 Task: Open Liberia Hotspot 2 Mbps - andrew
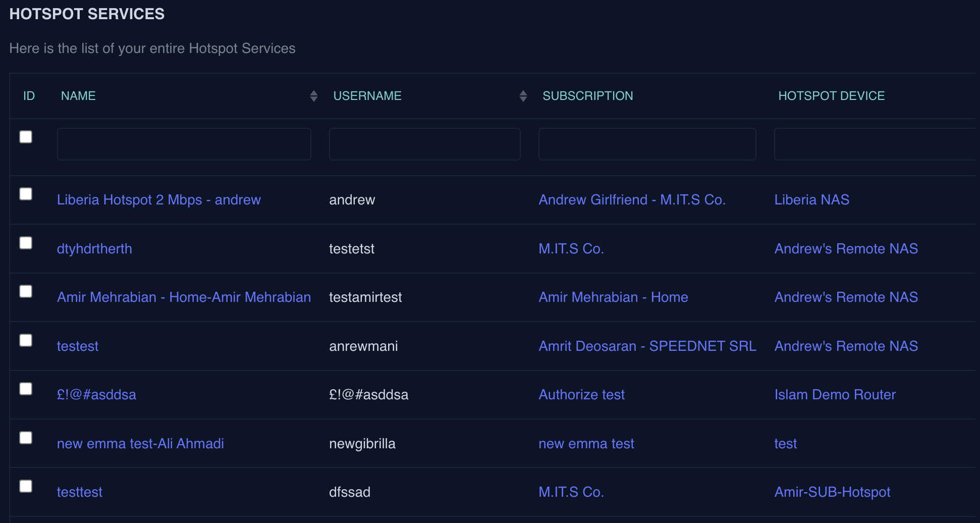click(159, 200)
